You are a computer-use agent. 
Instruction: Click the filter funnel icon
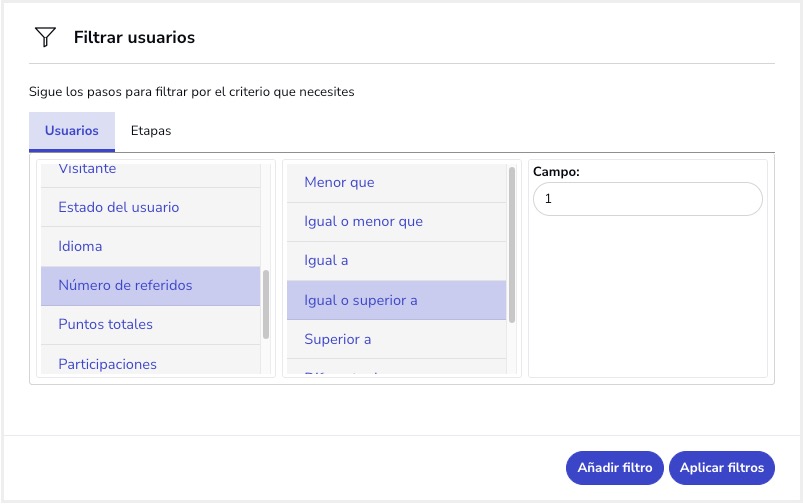(x=45, y=38)
